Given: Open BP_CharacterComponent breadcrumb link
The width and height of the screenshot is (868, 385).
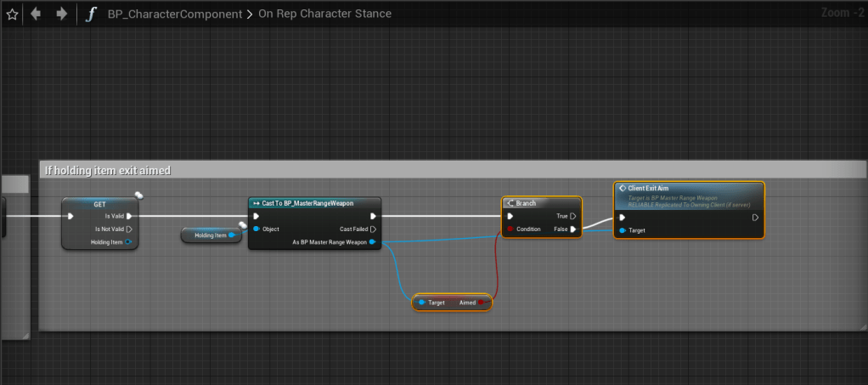Looking at the screenshot, I should tap(174, 15).
